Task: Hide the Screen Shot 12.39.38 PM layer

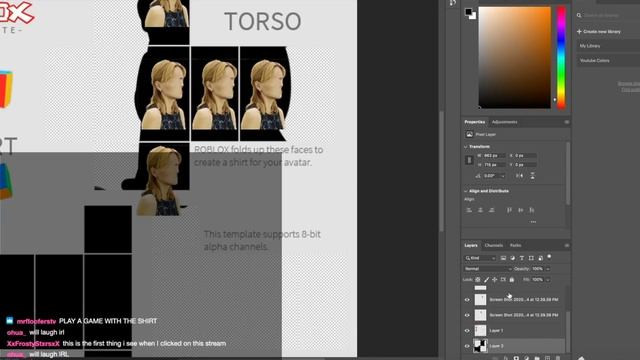Action: (x=467, y=315)
